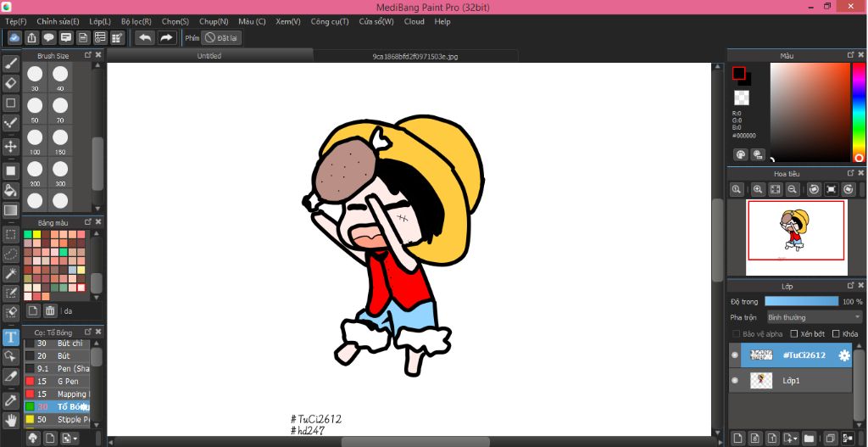Toggle the Bảo vệ alpha checkbox
The width and height of the screenshot is (868, 447).
tap(737, 334)
